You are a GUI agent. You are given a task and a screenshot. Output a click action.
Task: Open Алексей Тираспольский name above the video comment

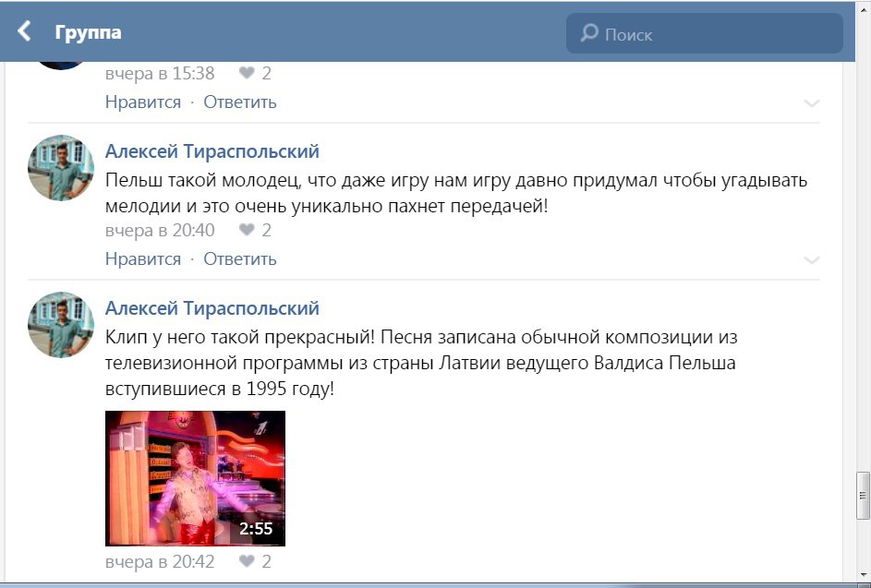[x=212, y=307]
